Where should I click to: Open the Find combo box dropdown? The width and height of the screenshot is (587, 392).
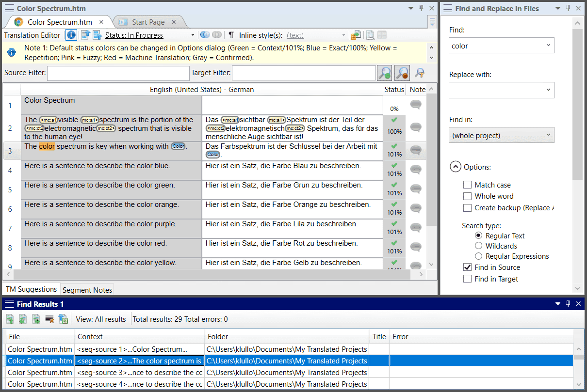548,46
